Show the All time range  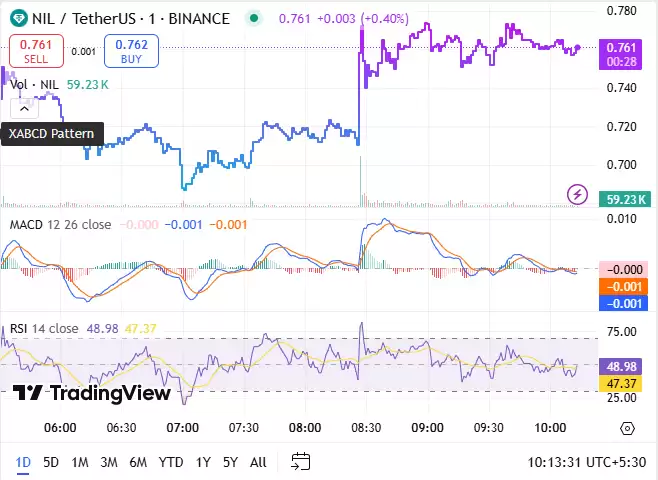point(258,462)
